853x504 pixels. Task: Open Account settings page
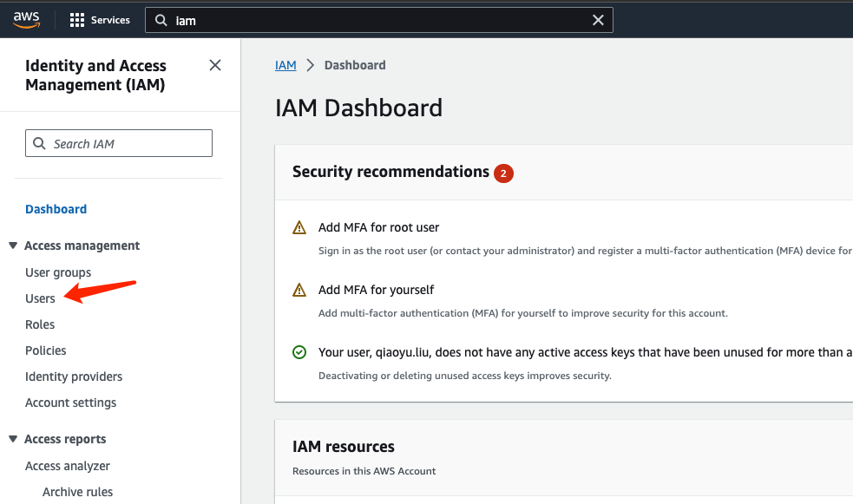point(70,403)
